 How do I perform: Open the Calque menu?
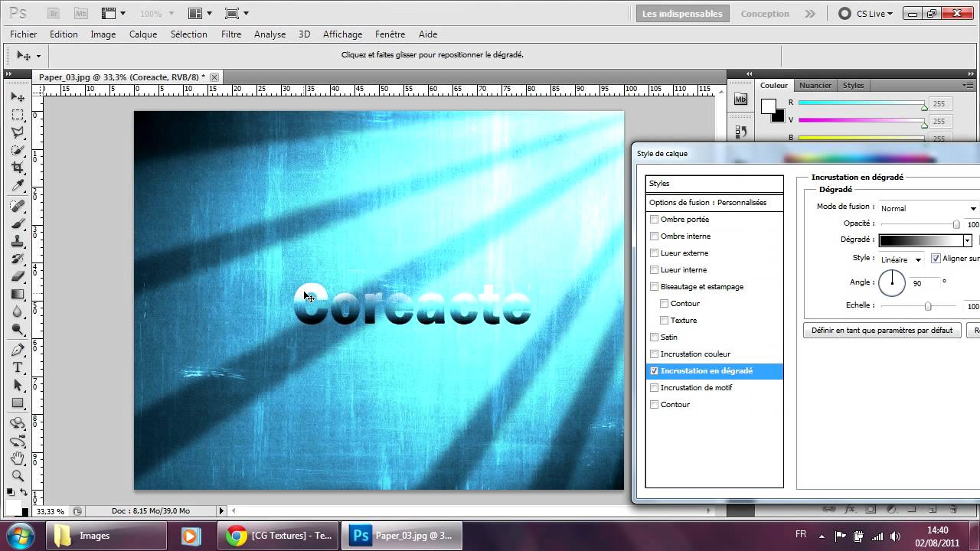[x=143, y=34]
